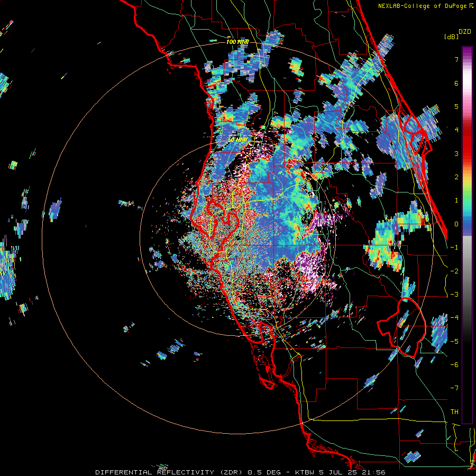
Task: Click the 50 NMI range ring label
Action: coord(237,140)
